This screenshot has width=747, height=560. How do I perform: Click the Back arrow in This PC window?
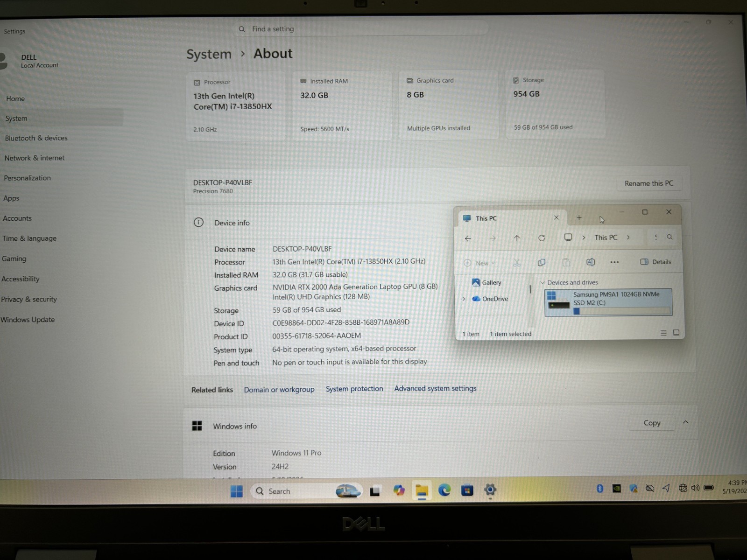point(468,238)
